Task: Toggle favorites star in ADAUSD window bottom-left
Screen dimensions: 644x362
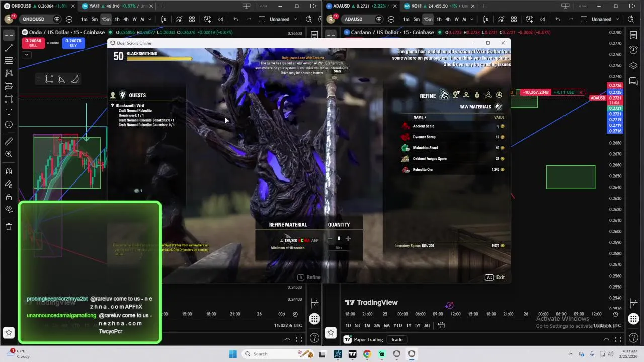Action: (x=331, y=333)
